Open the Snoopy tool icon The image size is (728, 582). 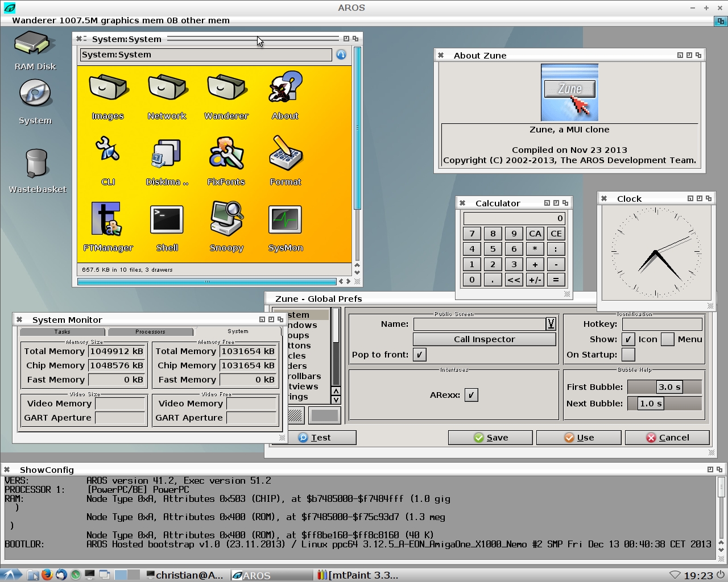coord(226,219)
